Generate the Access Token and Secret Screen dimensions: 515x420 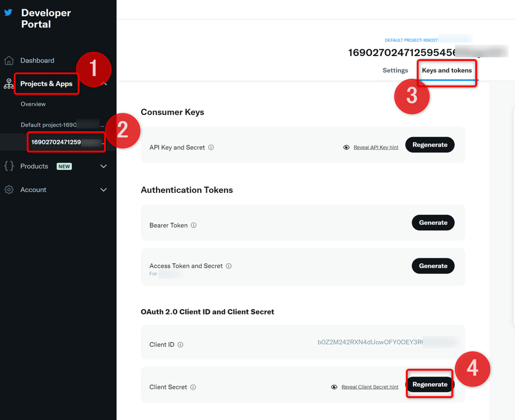click(x=433, y=266)
